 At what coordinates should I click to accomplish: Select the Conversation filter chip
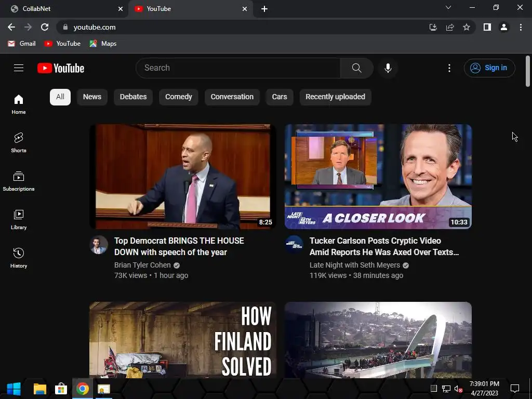[x=232, y=97]
